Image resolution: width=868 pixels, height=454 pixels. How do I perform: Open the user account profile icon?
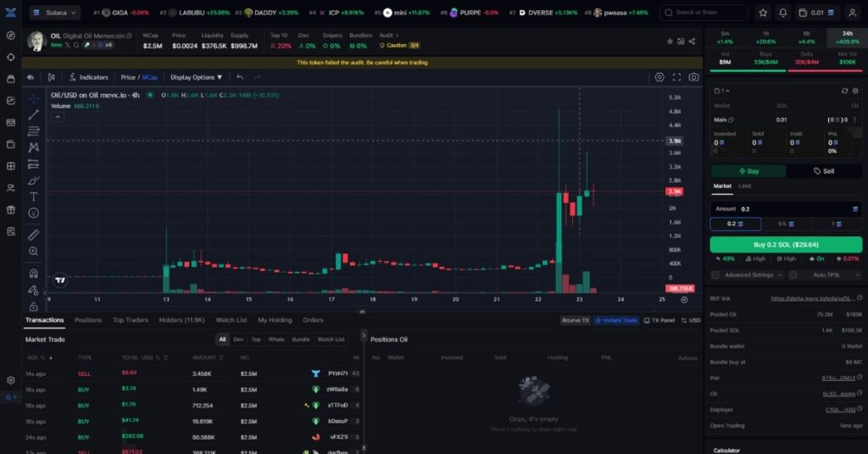point(853,12)
